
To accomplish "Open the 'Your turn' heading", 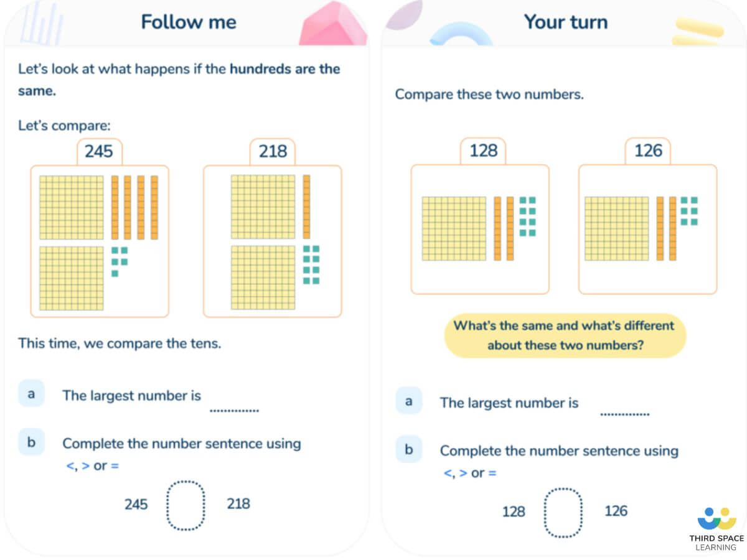I will pyautogui.click(x=565, y=22).
